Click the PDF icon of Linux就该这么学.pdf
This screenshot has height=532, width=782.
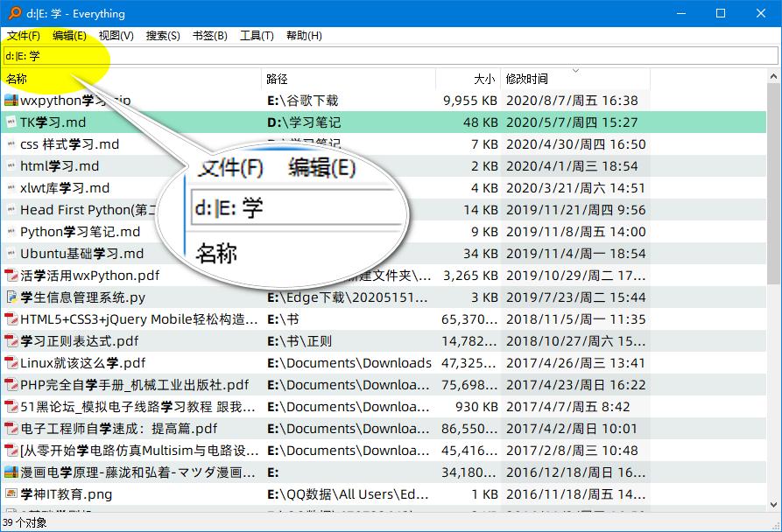(12, 362)
